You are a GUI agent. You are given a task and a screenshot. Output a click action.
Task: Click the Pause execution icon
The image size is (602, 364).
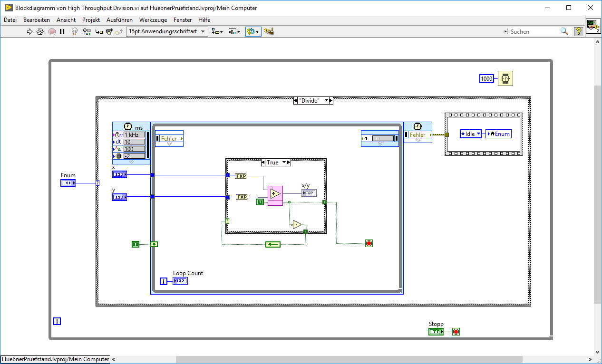[x=62, y=31]
